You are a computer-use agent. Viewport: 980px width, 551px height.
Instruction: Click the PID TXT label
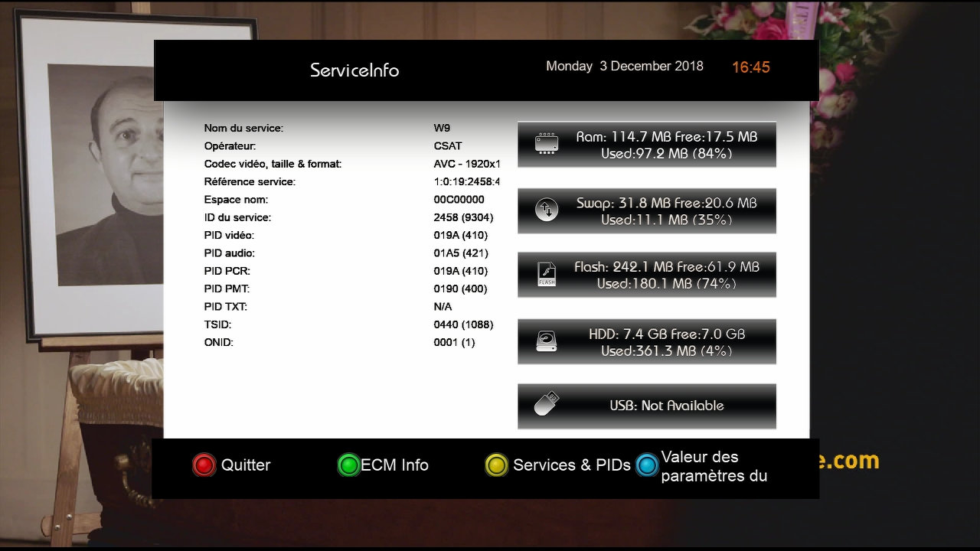click(226, 307)
